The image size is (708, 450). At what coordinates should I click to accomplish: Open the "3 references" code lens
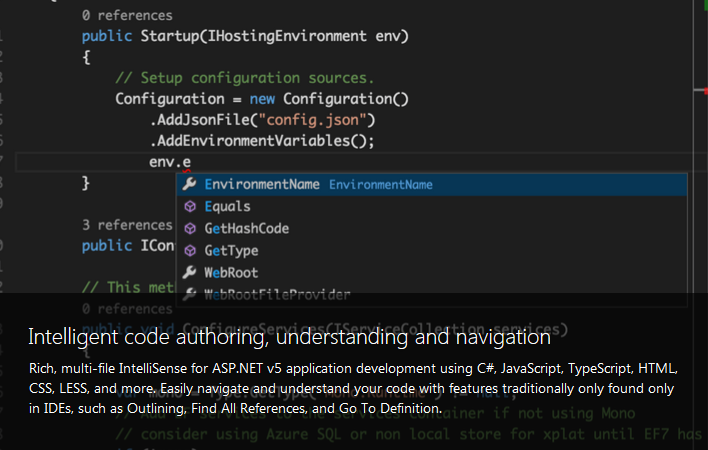coord(127,225)
